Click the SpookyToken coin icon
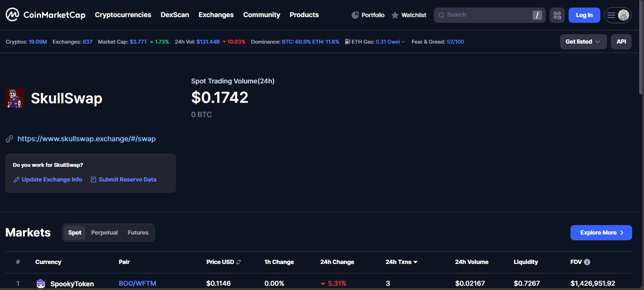Image resolution: width=644 pixels, height=290 pixels. (x=41, y=283)
